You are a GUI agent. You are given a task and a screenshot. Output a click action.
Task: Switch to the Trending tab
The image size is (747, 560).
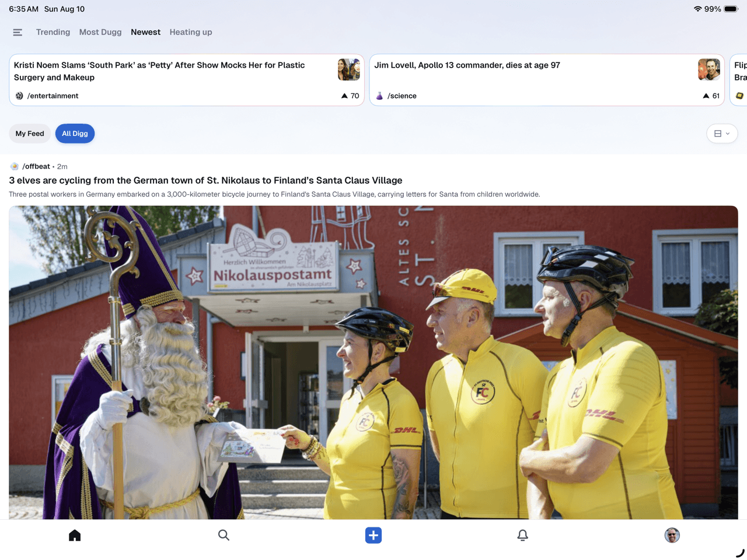click(53, 32)
